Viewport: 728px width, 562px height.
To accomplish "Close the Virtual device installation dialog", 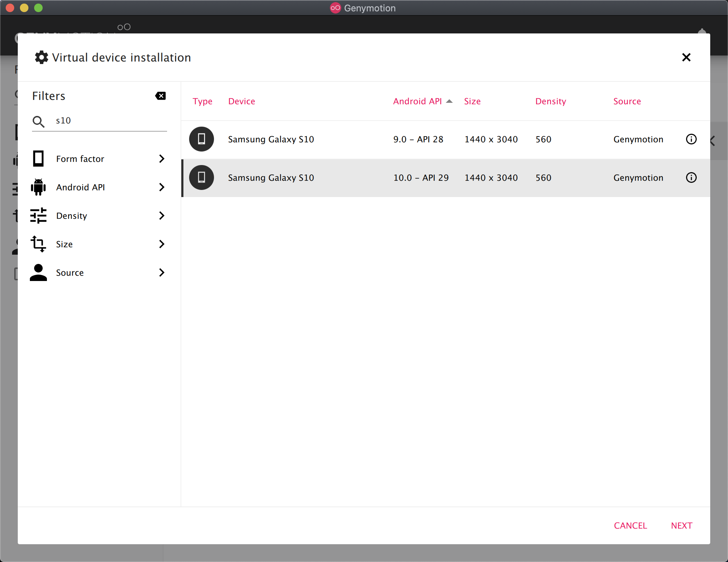I will (686, 57).
